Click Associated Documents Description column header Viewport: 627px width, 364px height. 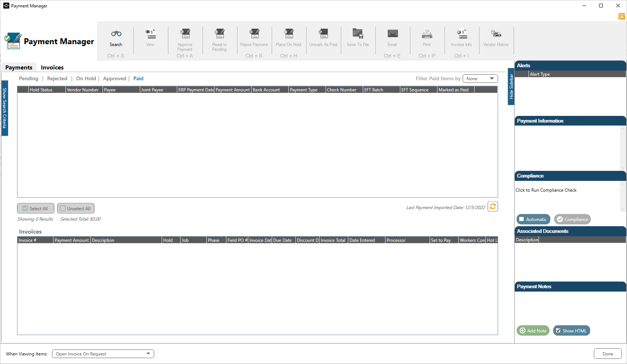(x=527, y=240)
